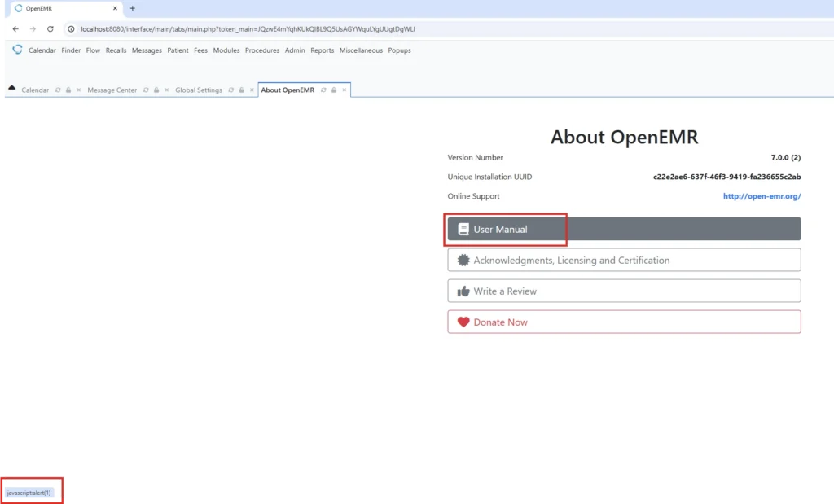Lock the Message Center tab
Viewport: 834px width, 504px height.
[x=156, y=90]
